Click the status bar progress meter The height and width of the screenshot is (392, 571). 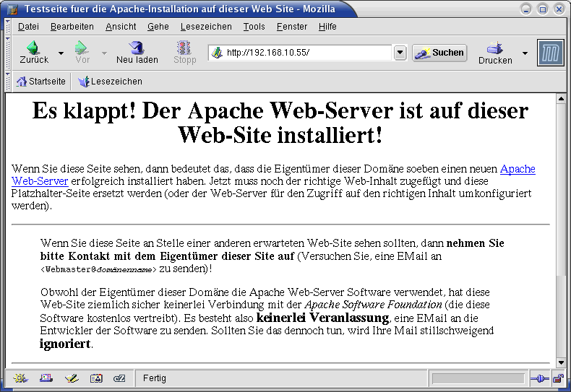pyautogui.click(x=478, y=379)
